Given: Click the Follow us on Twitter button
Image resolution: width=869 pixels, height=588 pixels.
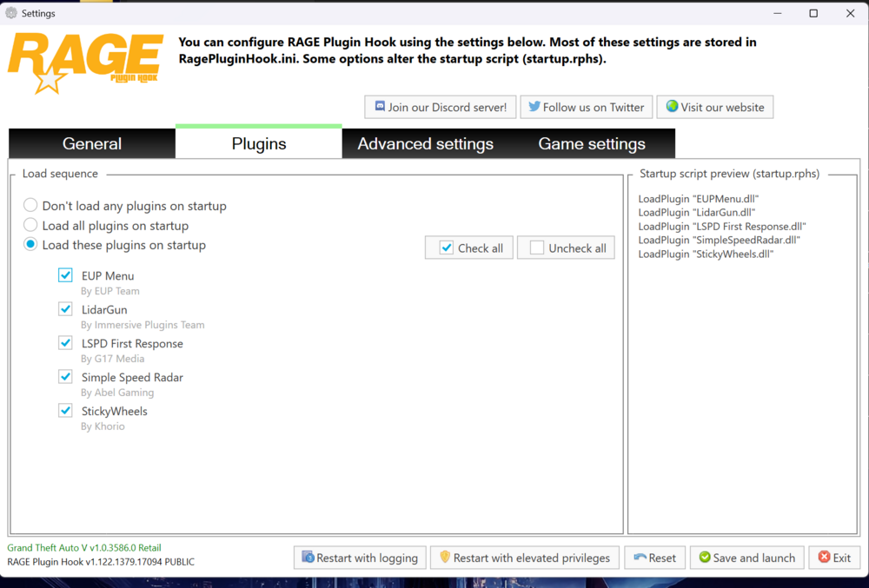Looking at the screenshot, I should [x=586, y=107].
